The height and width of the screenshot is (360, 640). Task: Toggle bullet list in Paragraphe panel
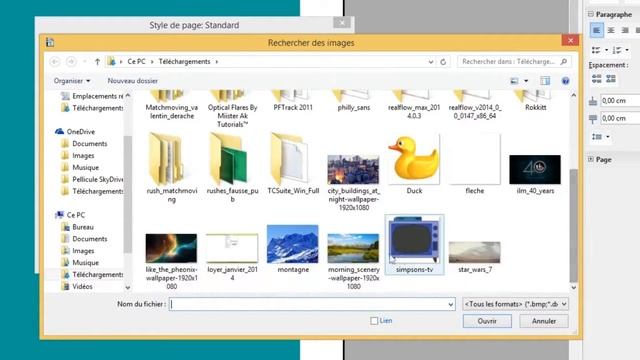click(596, 50)
